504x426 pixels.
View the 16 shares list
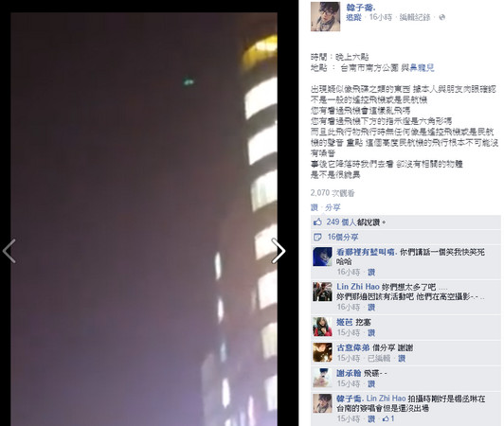tap(343, 237)
